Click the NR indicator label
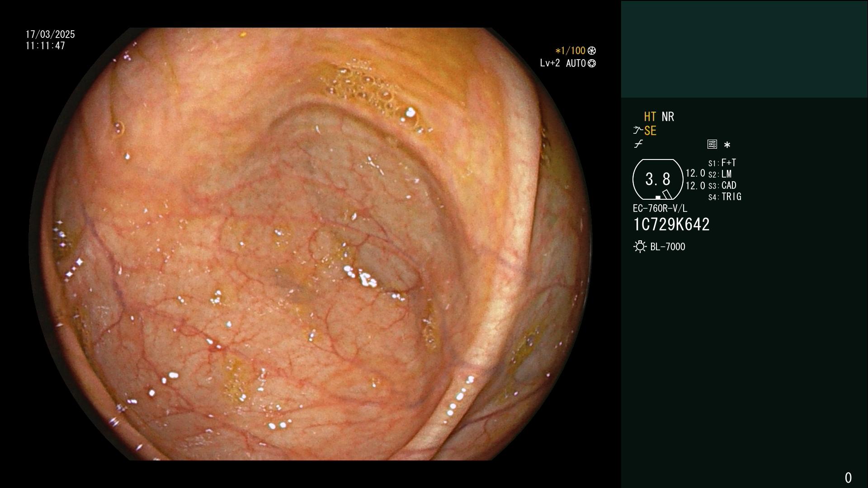This screenshot has width=868, height=488. (x=668, y=117)
